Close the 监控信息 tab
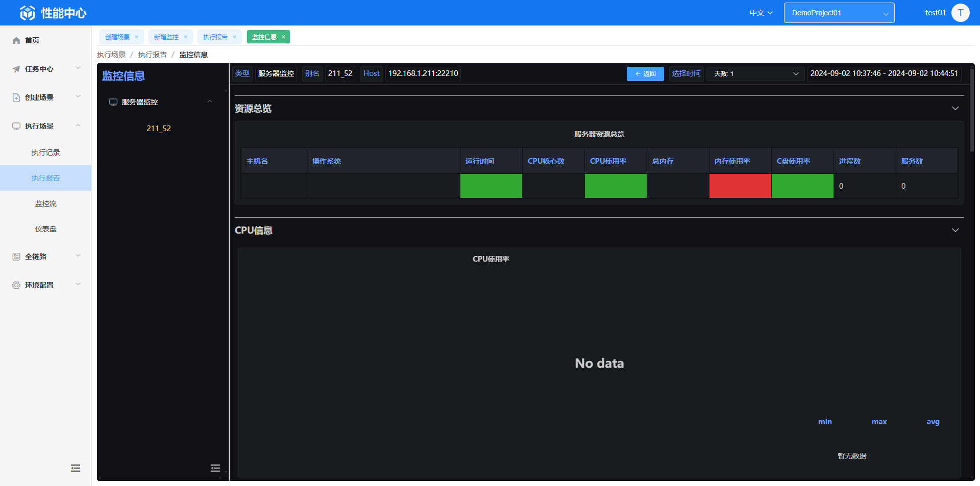This screenshot has height=486, width=980. 283,37
